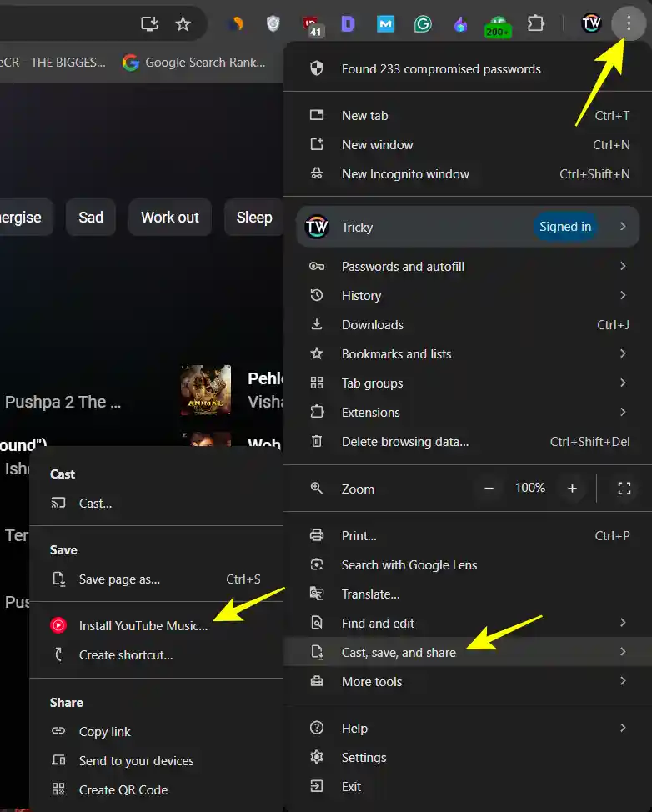The height and width of the screenshot is (812, 652).
Task: Click the Tricky profile avatar in toolbar
Action: 591,23
